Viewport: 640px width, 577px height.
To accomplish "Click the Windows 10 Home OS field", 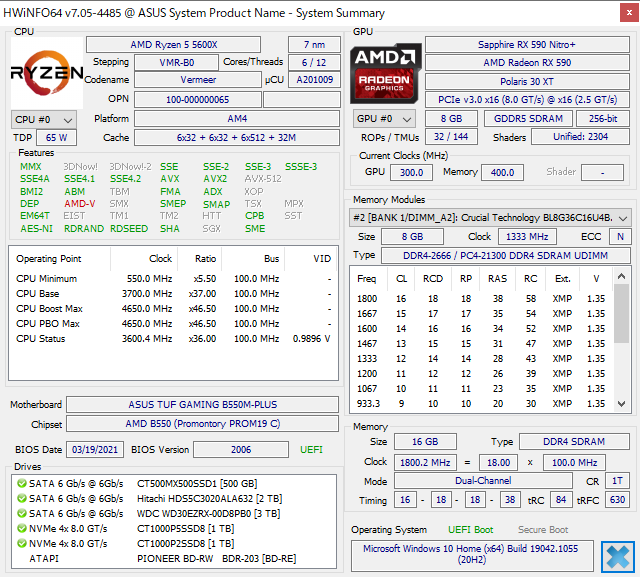I will 472,556.
